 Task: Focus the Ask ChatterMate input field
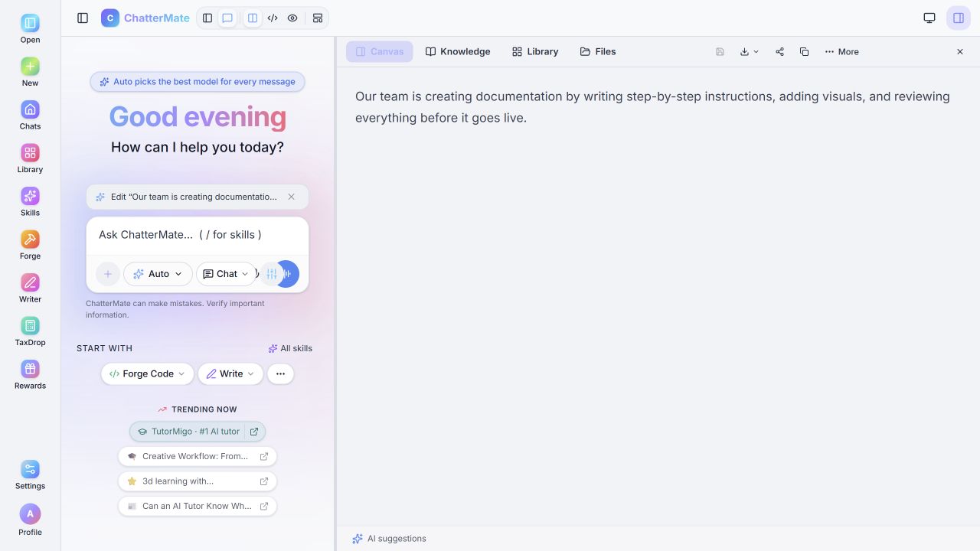tap(198, 235)
